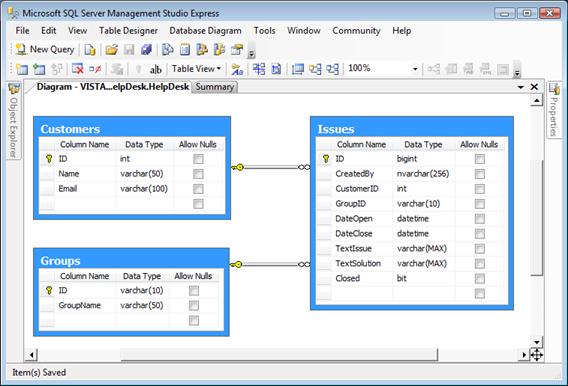Image resolution: width=568 pixels, height=386 pixels.
Task: Toggle Allow Nulls for Issues DateClose
Action: point(480,234)
